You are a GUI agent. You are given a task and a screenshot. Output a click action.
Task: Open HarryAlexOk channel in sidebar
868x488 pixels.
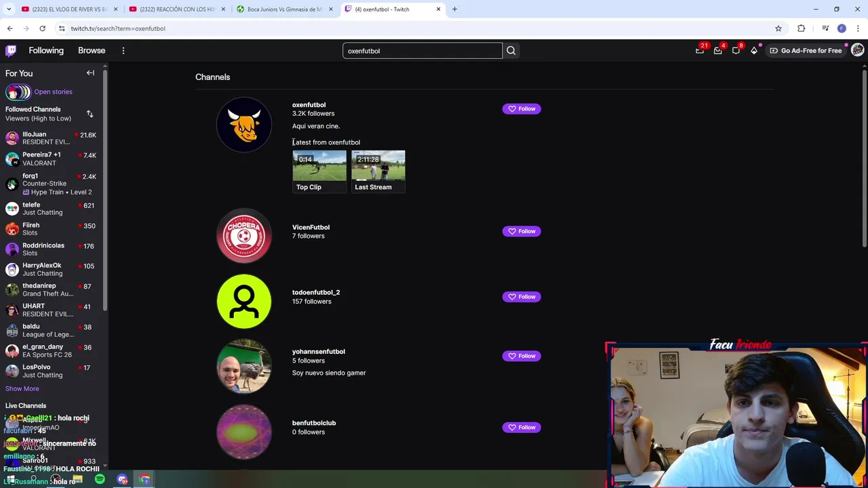click(52, 270)
